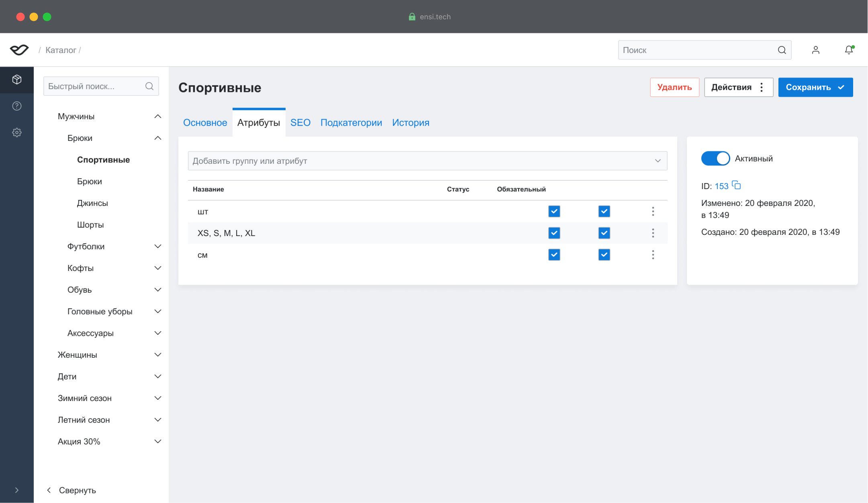Open three-dot menu for шт row

(x=653, y=212)
